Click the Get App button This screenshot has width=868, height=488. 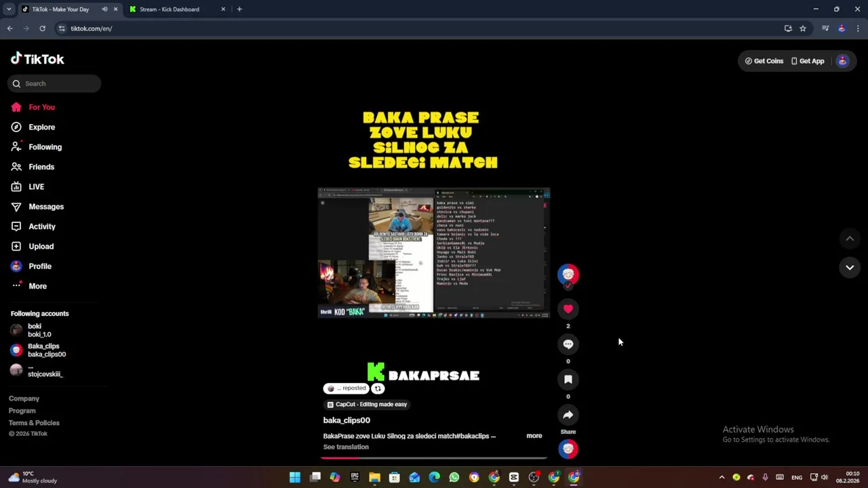[x=808, y=61]
